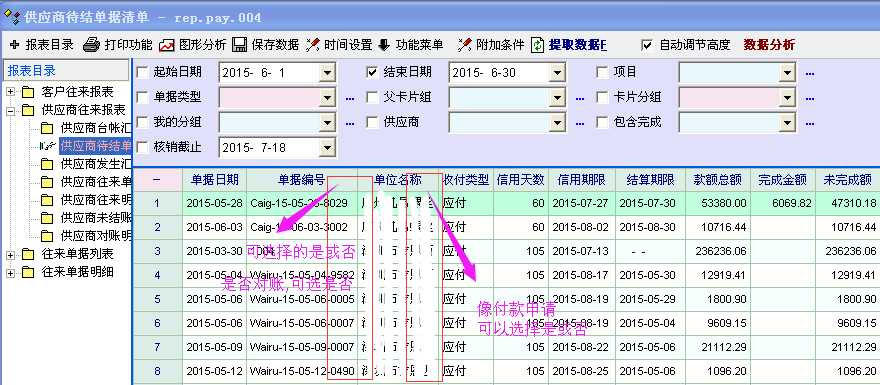Image resolution: width=880 pixels, height=385 pixels.
Task: Click the 打印功能 printer icon
Action: 91,45
